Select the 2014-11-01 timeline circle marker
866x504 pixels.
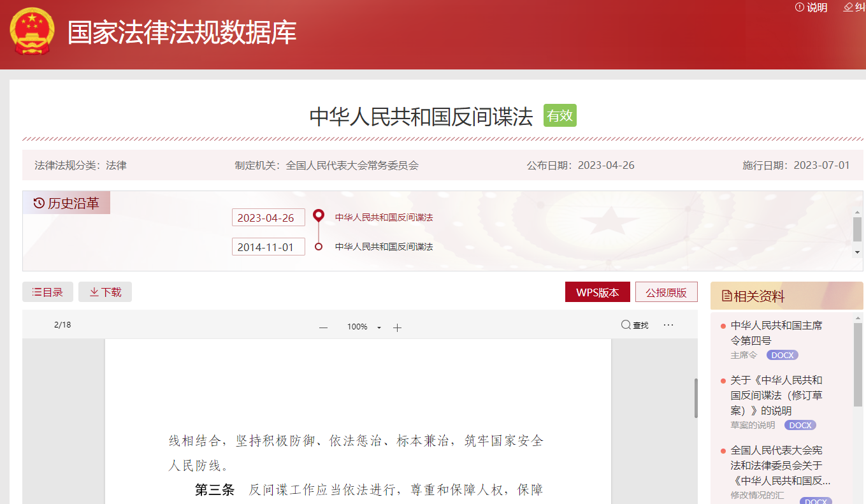pyautogui.click(x=319, y=247)
